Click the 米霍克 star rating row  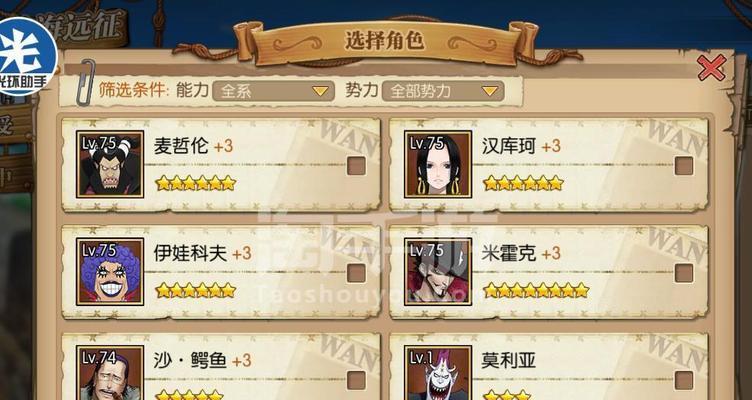[536, 291]
